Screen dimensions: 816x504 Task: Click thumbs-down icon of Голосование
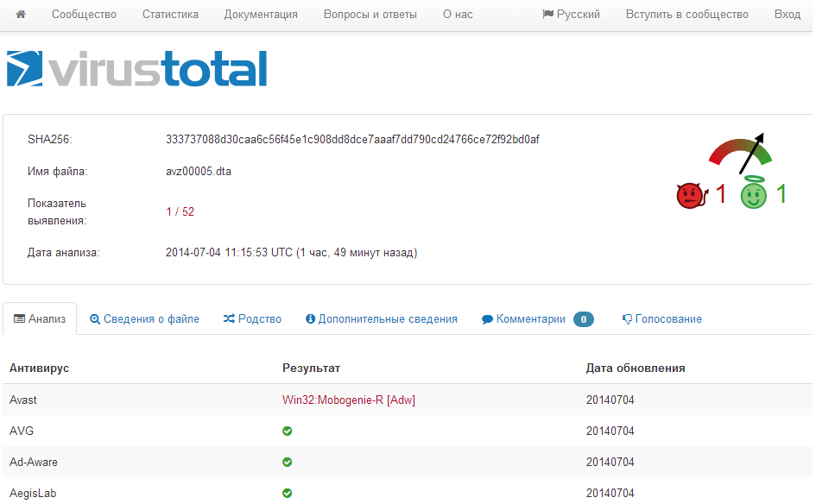pyautogui.click(x=627, y=319)
